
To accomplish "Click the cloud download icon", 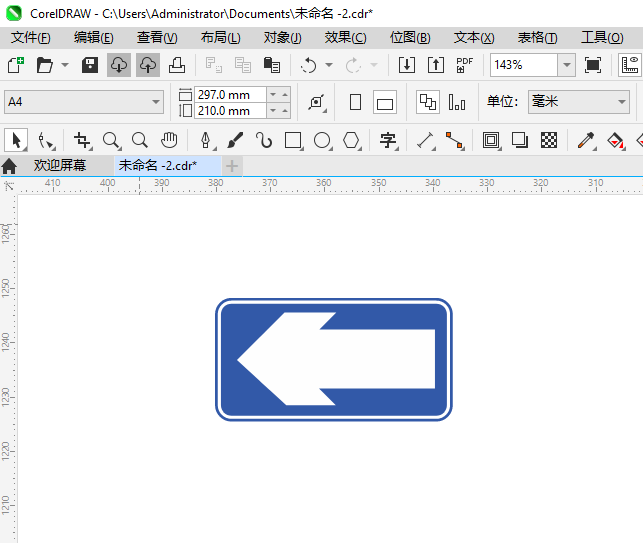I will [x=119, y=65].
